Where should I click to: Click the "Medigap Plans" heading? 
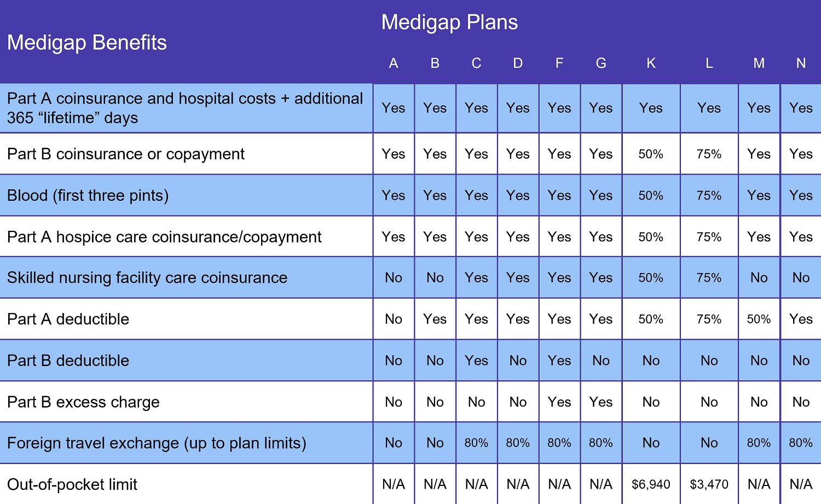pyautogui.click(x=449, y=22)
